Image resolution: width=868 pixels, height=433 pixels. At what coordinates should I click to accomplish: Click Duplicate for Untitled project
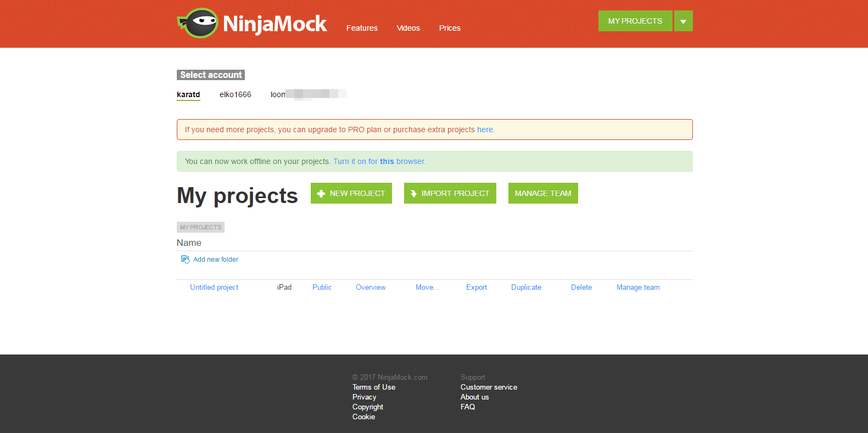tap(526, 288)
